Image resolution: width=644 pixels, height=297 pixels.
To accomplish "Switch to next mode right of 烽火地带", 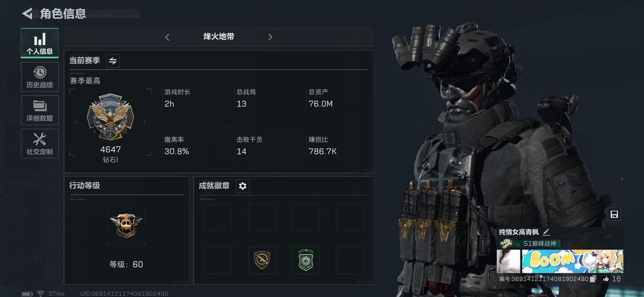I will coord(270,37).
